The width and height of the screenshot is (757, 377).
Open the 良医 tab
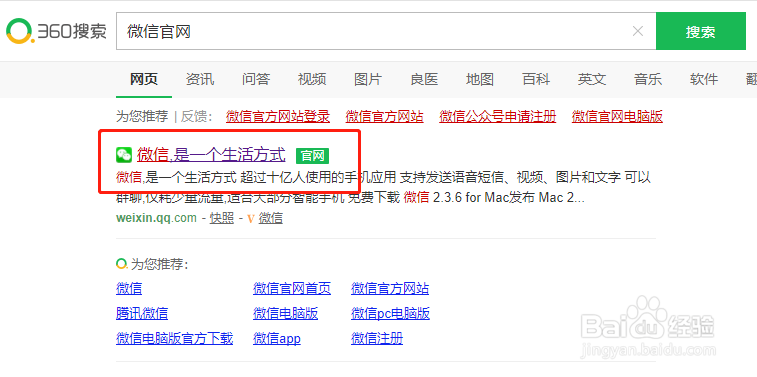424,79
